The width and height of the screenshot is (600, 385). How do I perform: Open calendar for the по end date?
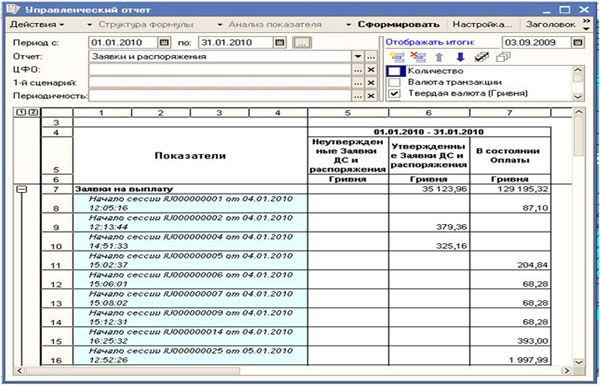coord(280,42)
